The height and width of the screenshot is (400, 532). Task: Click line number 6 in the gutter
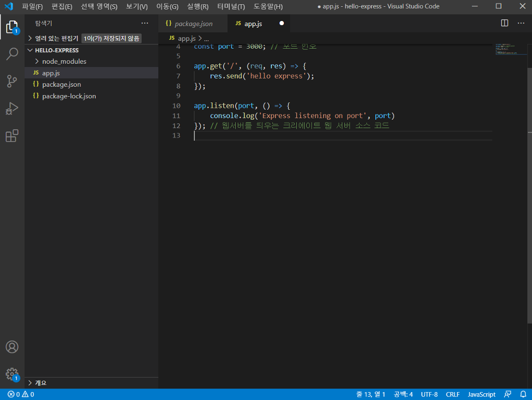(178, 66)
